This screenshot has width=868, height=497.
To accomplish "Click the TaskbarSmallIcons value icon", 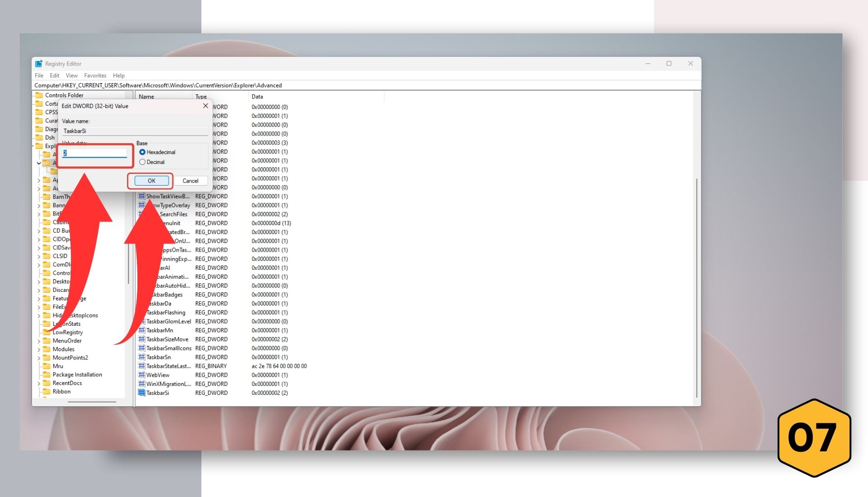I will [x=142, y=348].
